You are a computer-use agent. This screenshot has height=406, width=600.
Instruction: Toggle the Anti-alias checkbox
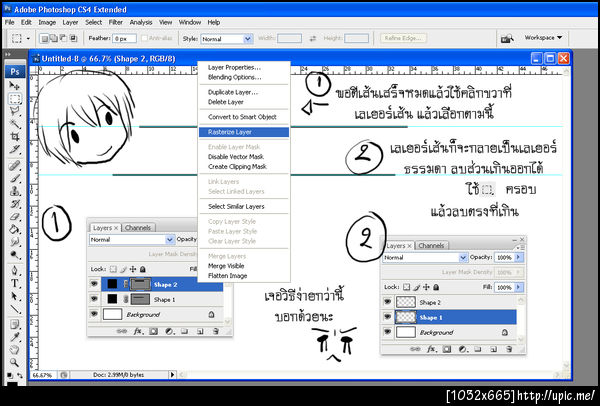(x=144, y=38)
